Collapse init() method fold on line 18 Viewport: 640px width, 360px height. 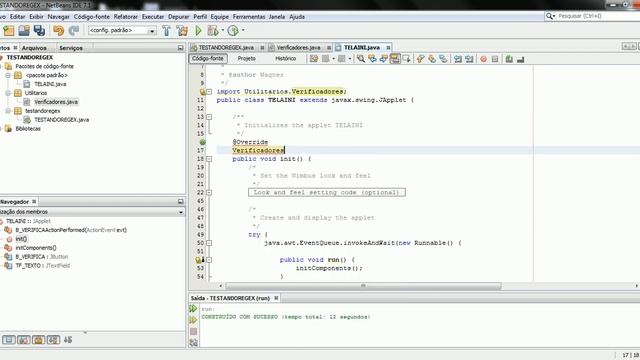click(x=209, y=159)
